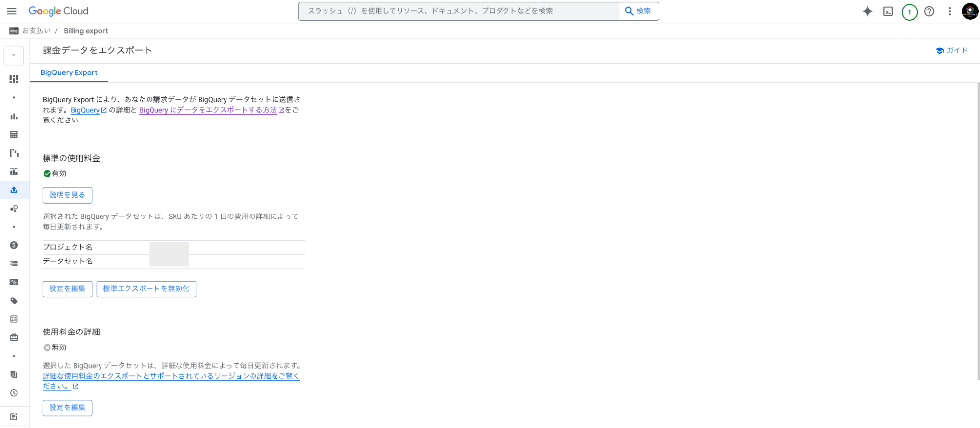The image size is (980, 428).
Task: Open the ガイド guide link
Action: (x=952, y=50)
